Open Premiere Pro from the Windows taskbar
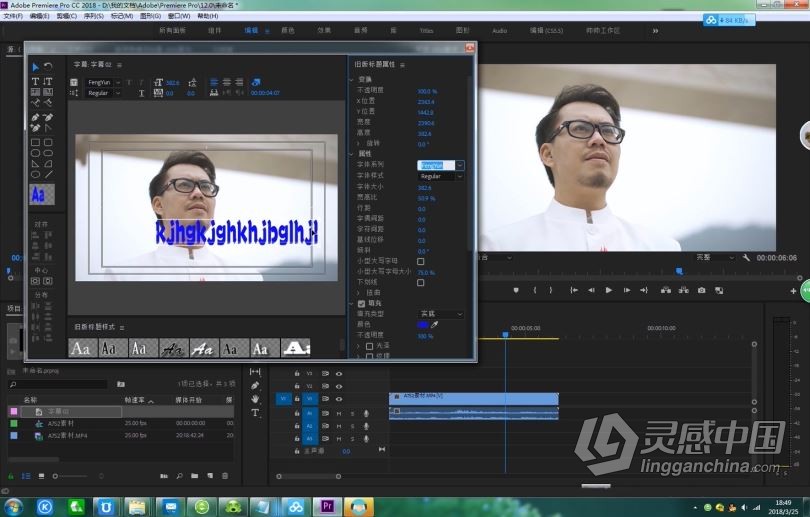The image size is (810, 517). (327, 507)
